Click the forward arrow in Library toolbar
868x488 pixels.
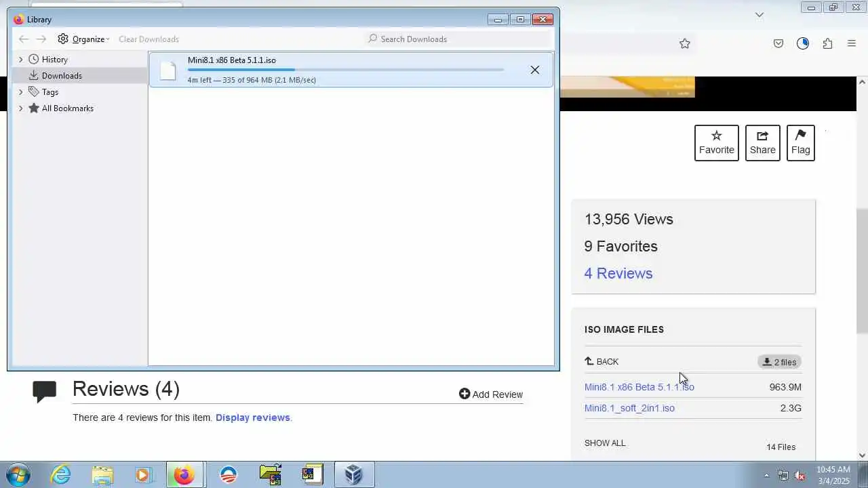click(x=41, y=39)
